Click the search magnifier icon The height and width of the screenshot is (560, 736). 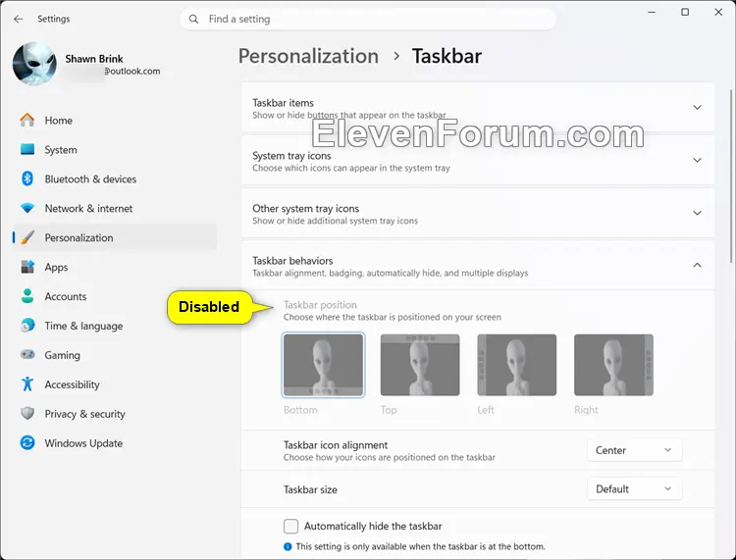(x=193, y=20)
